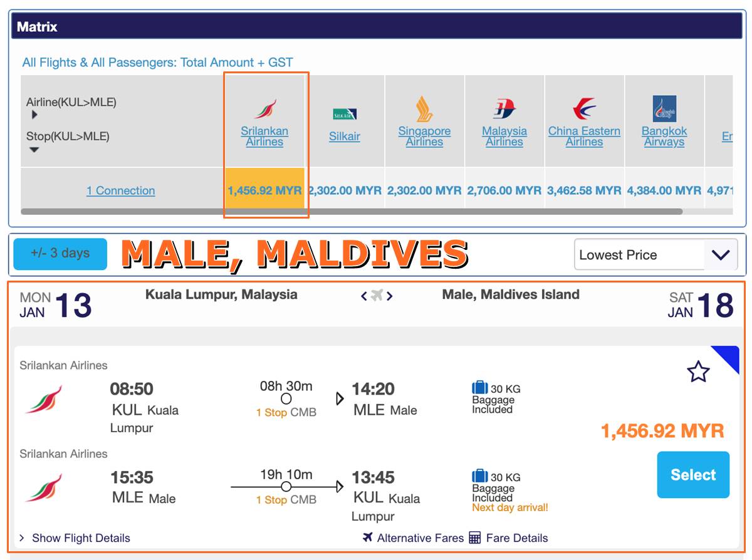Open the Srilankan Airlines link
This screenshot has width=752, height=560.
pyautogui.click(x=264, y=137)
